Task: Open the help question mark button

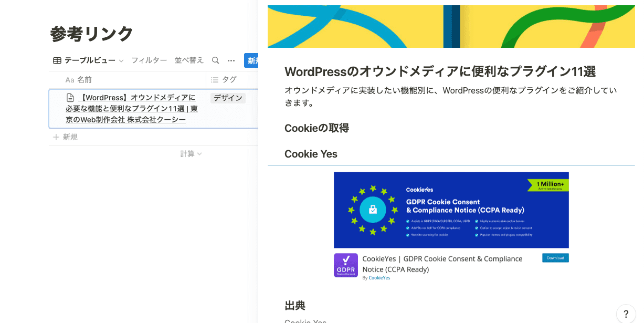Action: [626, 314]
